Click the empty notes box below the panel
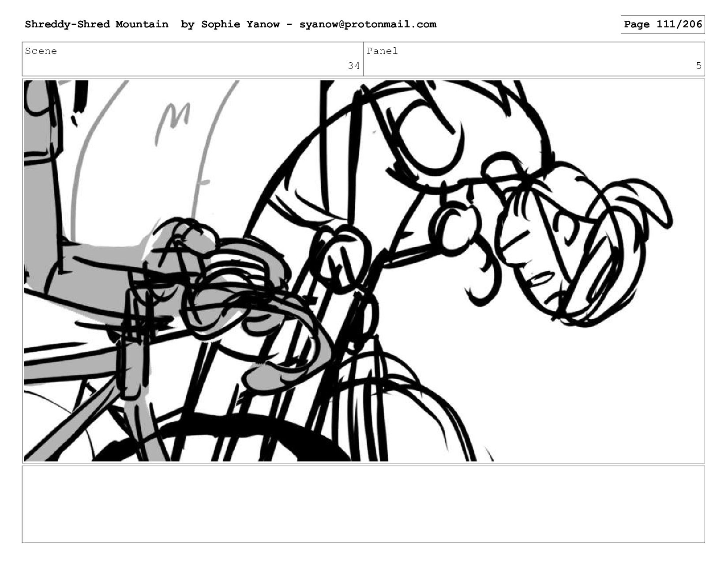Viewport: 728px width, 563px height. point(364,504)
